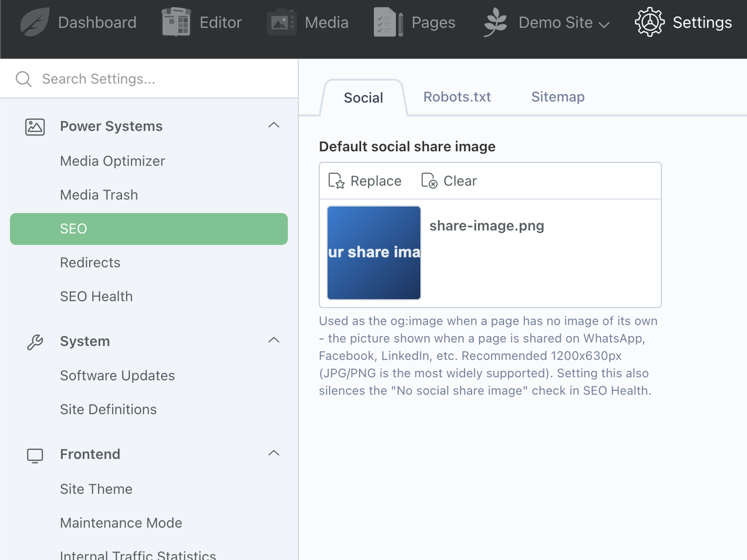Open the Dashboard menu item
The height and width of the screenshot is (560, 747).
78,23
